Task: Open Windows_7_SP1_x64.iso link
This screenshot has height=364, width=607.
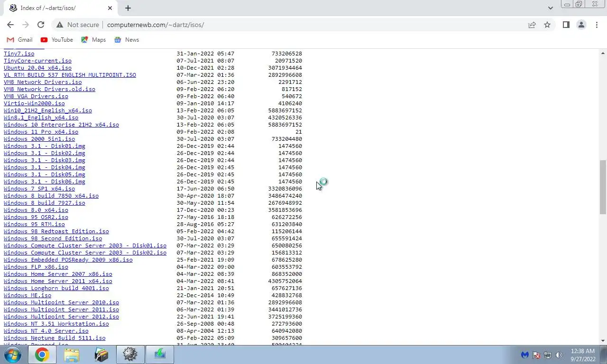Action: pyautogui.click(x=39, y=189)
